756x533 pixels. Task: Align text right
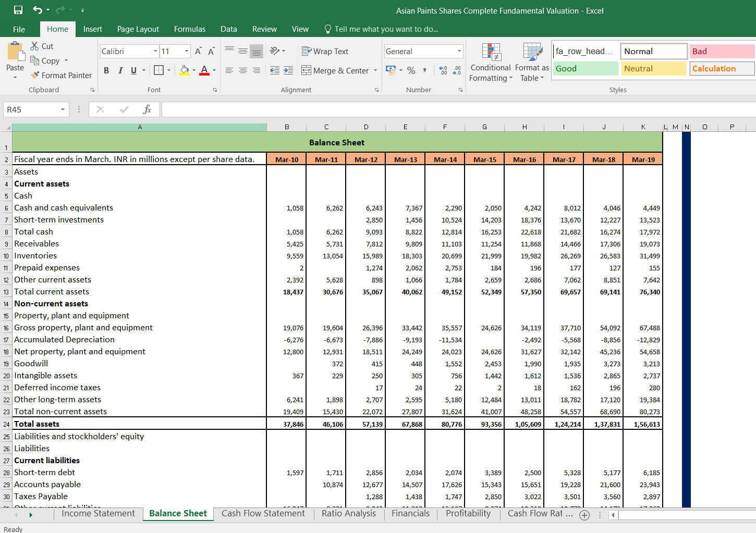257,70
